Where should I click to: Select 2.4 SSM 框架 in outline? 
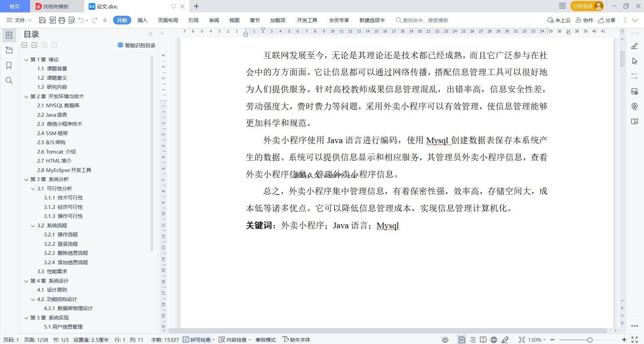click(52, 133)
